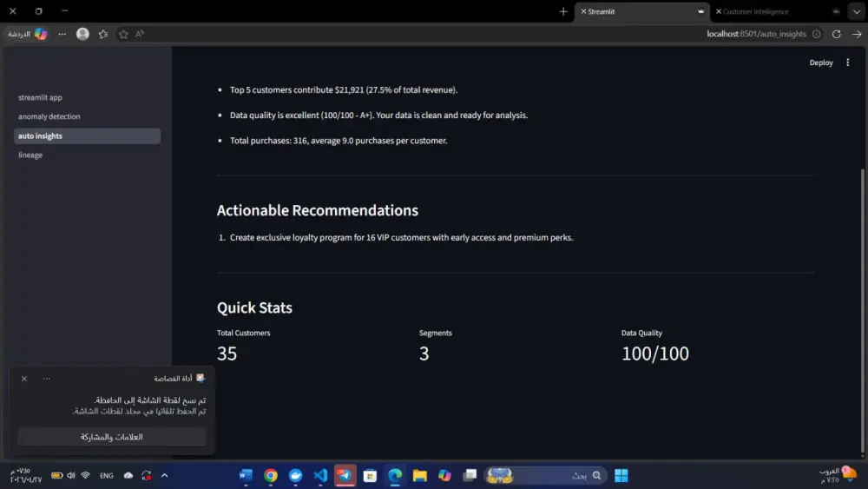The image size is (868, 489).
Task: Open File Explorer from taskbar
Action: (x=419, y=476)
